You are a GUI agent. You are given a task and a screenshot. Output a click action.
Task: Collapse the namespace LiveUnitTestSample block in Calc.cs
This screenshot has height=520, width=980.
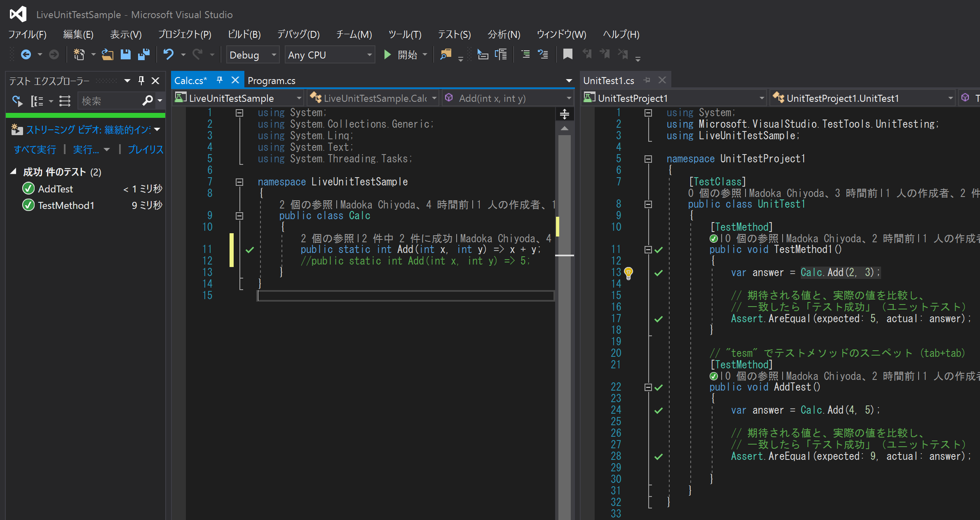pos(239,182)
